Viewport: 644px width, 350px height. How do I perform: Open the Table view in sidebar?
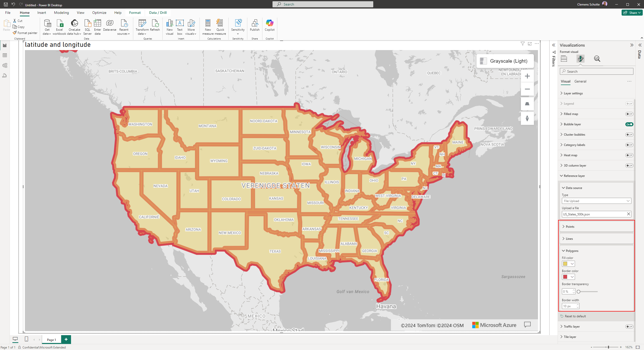point(5,55)
